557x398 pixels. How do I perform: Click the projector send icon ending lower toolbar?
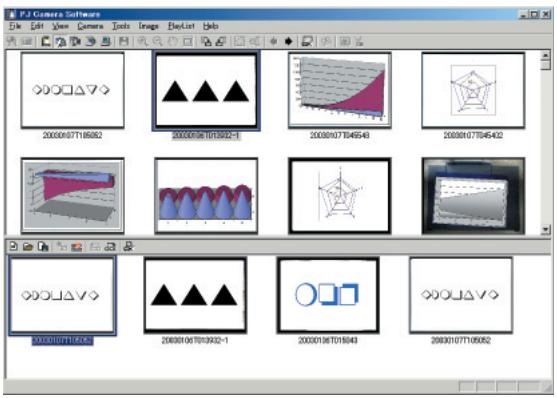[x=128, y=246]
